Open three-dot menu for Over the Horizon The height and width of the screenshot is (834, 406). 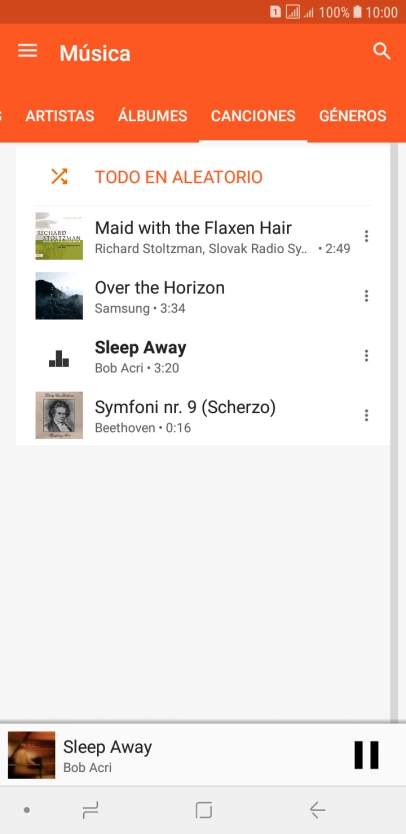pyautogui.click(x=366, y=296)
